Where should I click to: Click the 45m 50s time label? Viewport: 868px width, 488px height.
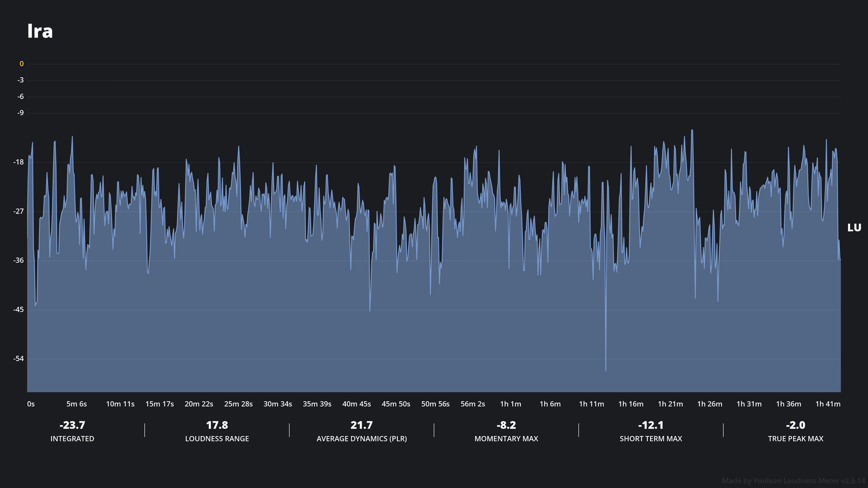pos(396,404)
